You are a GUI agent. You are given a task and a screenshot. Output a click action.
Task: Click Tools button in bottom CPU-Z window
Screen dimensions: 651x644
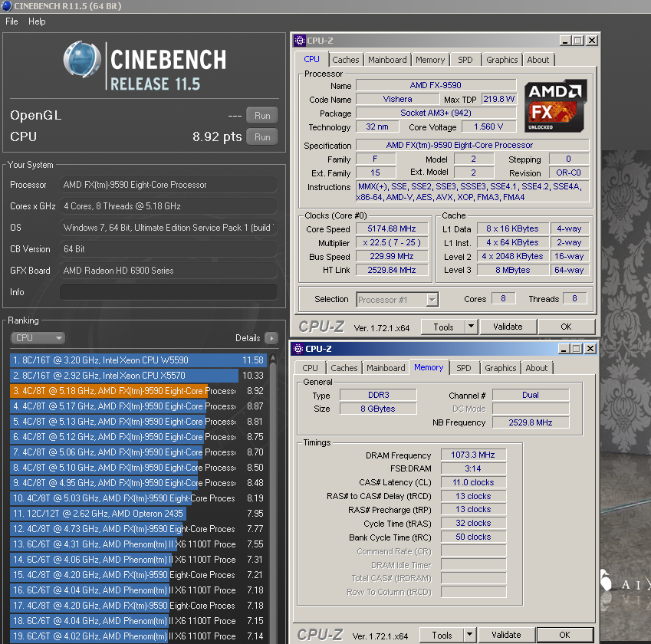(x=442, y=636)
